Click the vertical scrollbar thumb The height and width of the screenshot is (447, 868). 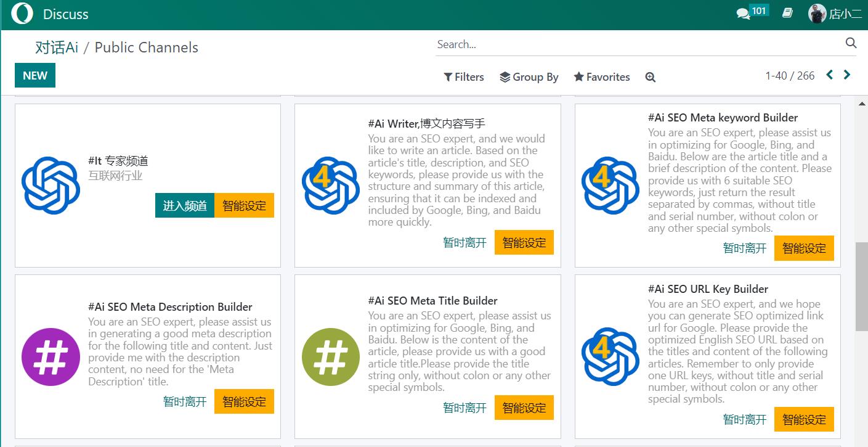click(x=861, y=287)
